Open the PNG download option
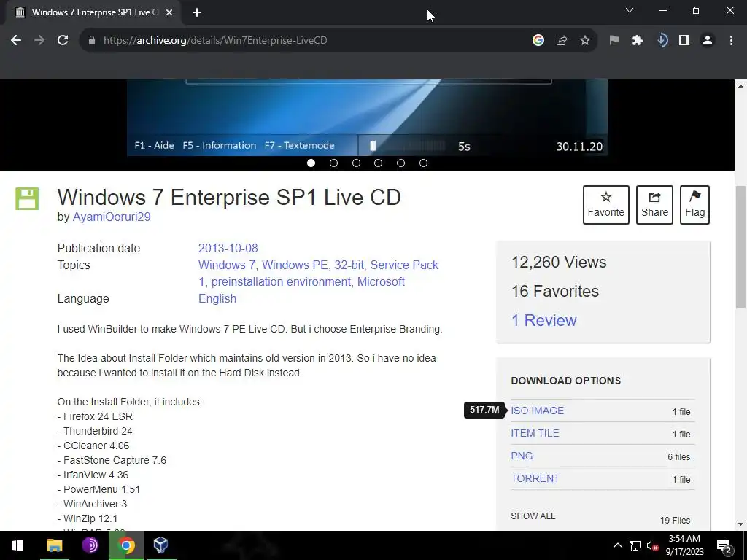Image resolution: width=747 pixels, height=560 pixels. pyautogui.click(x=522, y=456)
